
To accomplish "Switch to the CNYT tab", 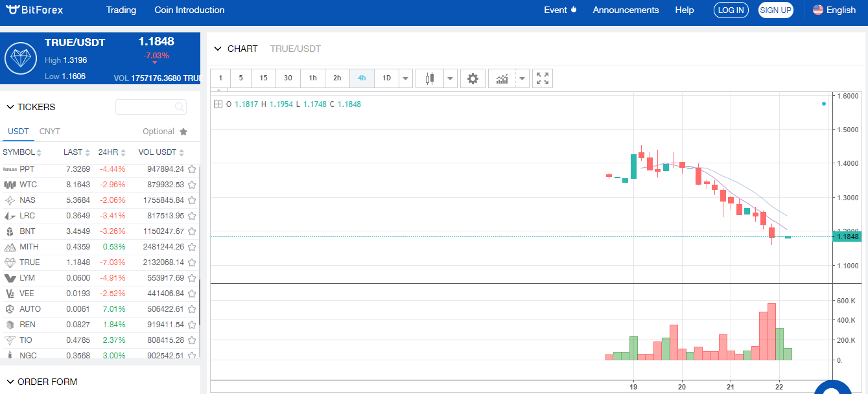I will (x=49, y=132).
